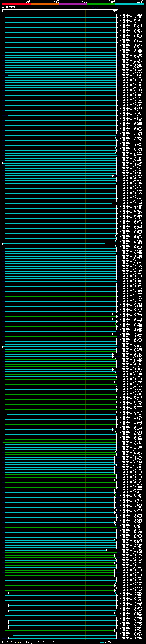The image size is (146, 644).
Task: Select the UniRef100_A9RQA3 label
Action: click(x=131, y=50)
